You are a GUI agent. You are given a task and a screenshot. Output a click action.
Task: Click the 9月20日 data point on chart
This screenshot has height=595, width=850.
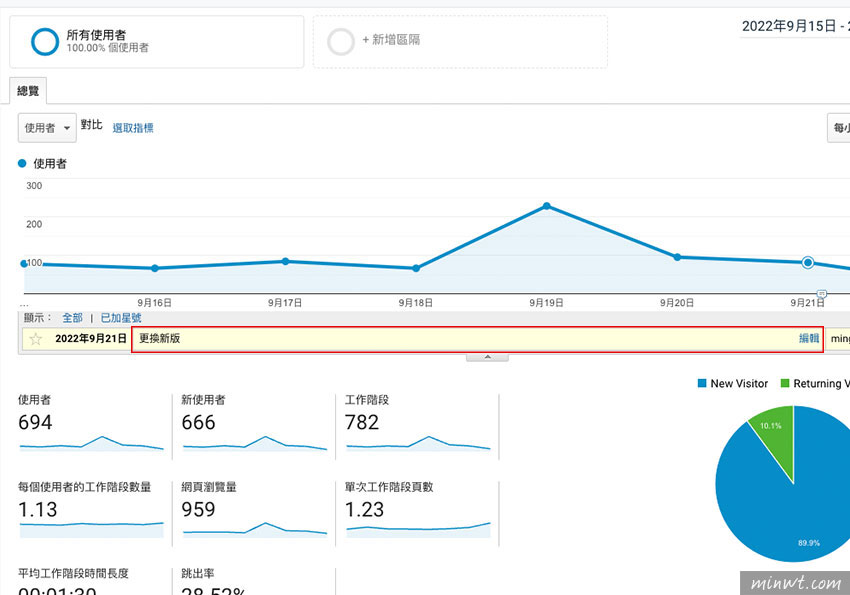click(x=677, y=257)
